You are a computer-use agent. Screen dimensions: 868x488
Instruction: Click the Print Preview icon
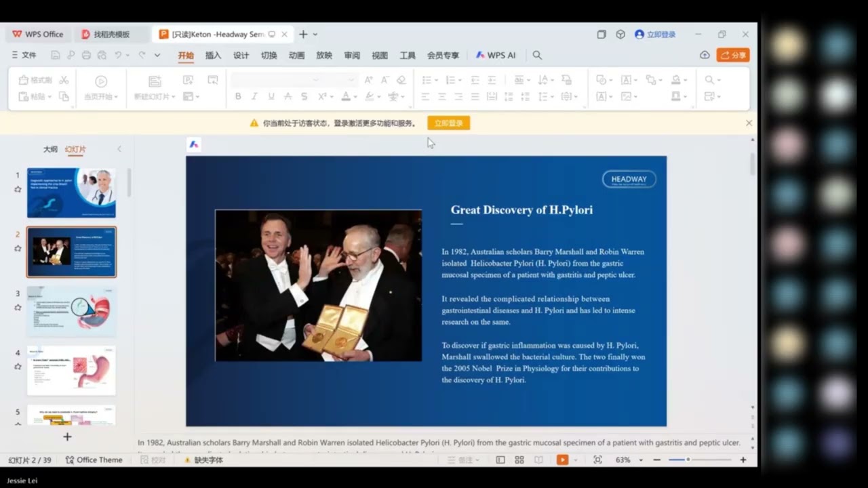pos(102,55)
